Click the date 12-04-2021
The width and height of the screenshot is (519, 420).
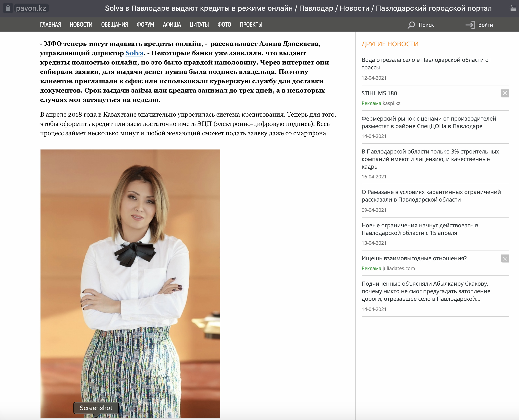point(374,78)
